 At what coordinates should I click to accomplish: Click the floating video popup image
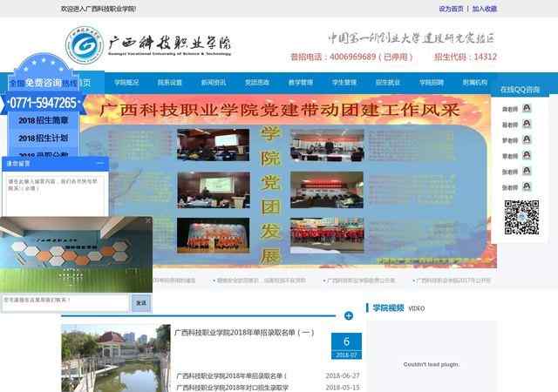click(x=76, y=254)
